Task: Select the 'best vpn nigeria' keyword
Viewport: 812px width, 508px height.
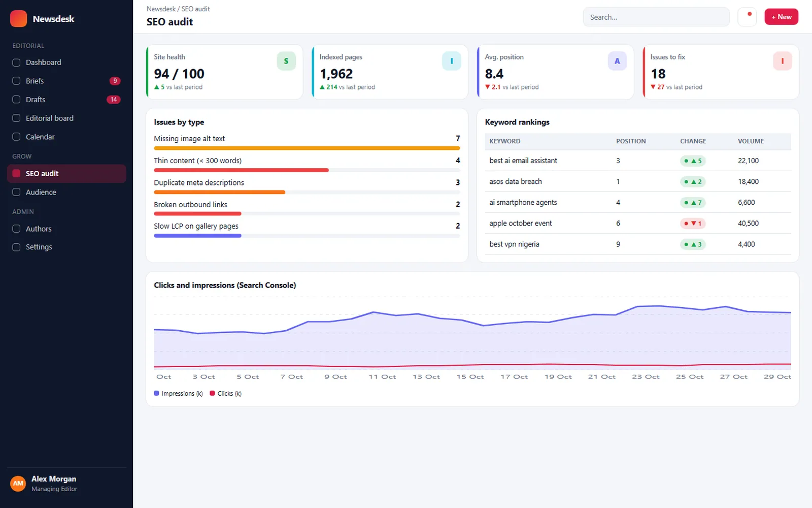Action: click(514, 244)
